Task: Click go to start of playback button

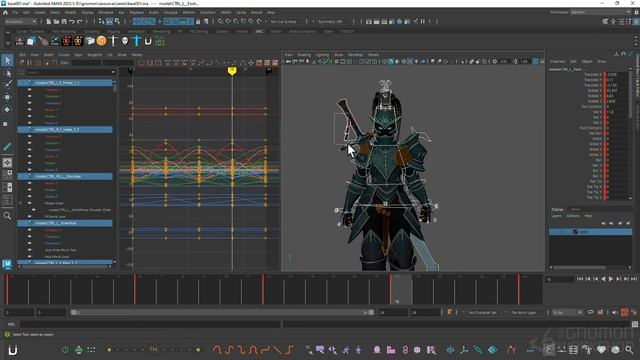Action: point(580,279)
